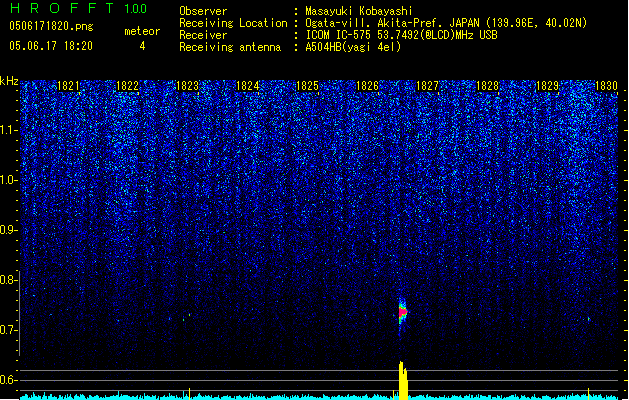Click the 1821 time marker
The image size is (629, 400).
pyautogui.click(x=68, y=86)
